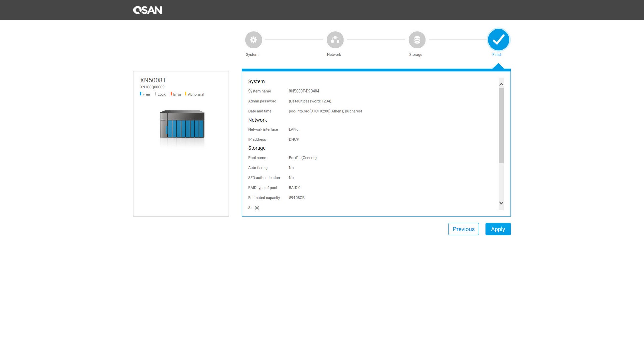This screenshot has height=360, width=644.
Task: Select the Storage step database icon
Action: (417, 40)
